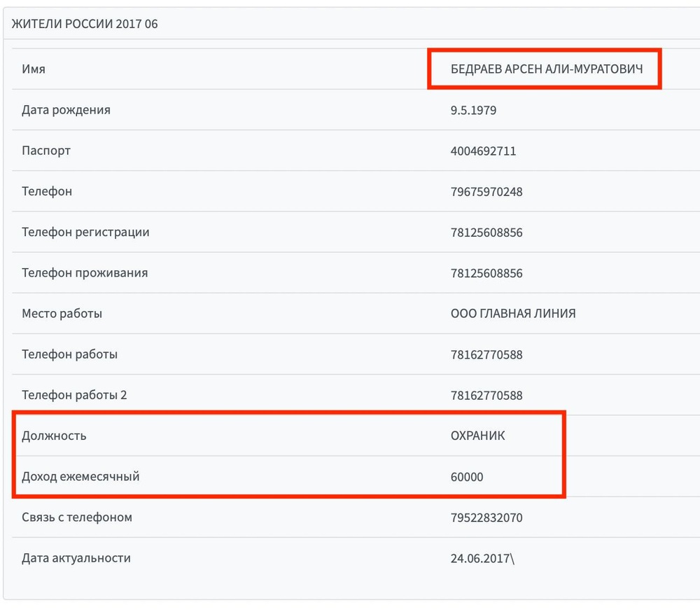Select the amount beside Доход ежемесячный
Viewport: 700px width, 610px height.
tap(467, 477)
